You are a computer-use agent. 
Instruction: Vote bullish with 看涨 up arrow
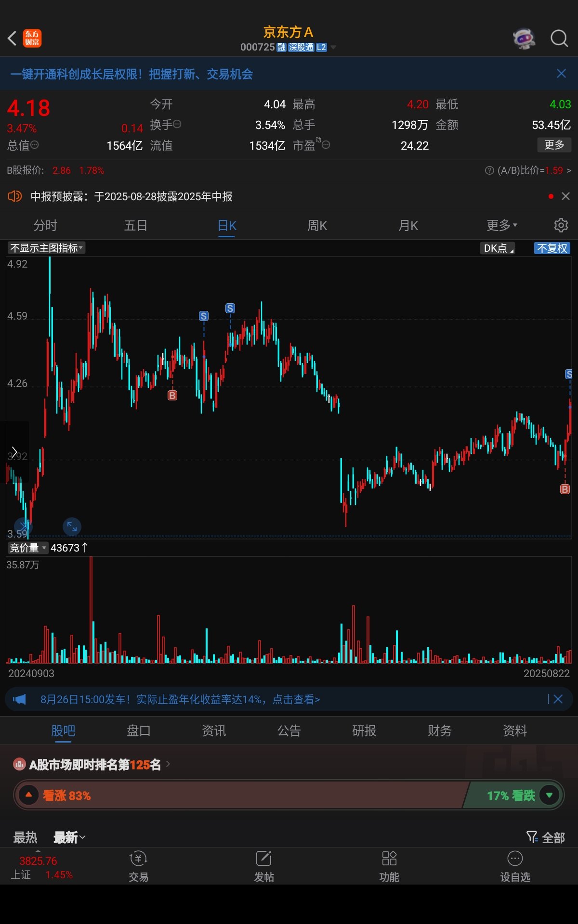pos(28,795)
